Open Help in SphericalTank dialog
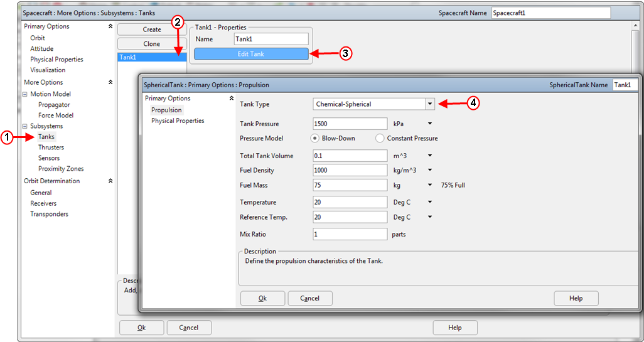The image size is (644, 342). tap(576, 299)
